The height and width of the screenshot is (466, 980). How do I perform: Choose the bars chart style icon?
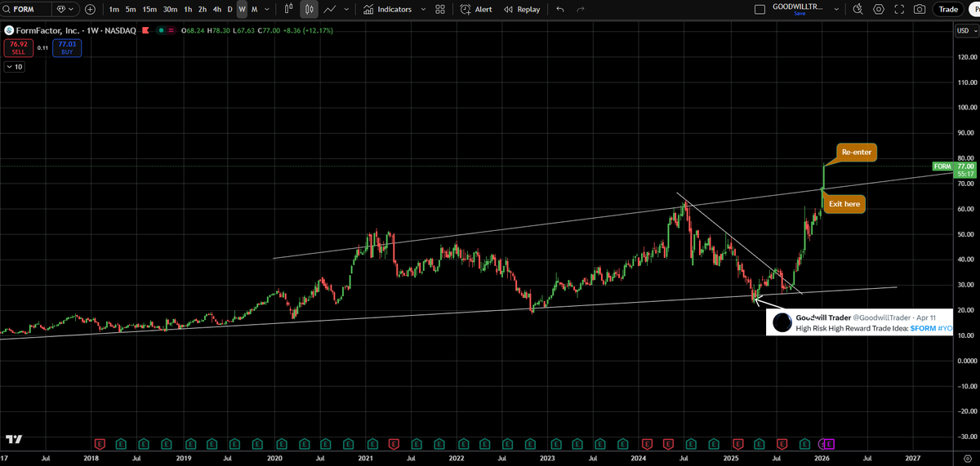point(288,10)
